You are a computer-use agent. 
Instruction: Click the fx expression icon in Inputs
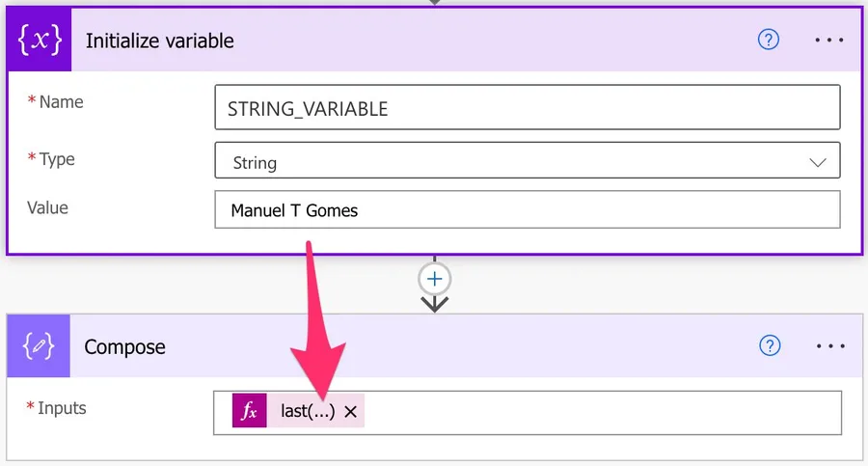pyautogui.click(x=249, y=412)
